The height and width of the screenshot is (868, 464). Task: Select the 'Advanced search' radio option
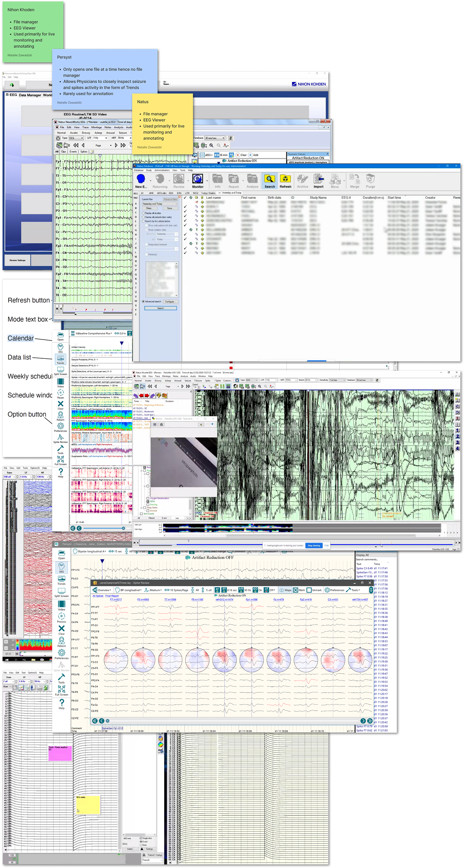pos(143,301)
